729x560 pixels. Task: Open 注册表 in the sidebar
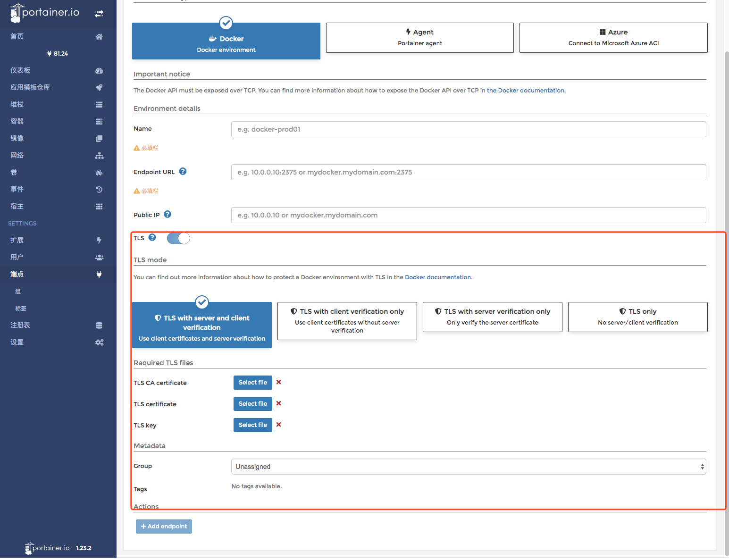tap(20, 325)
